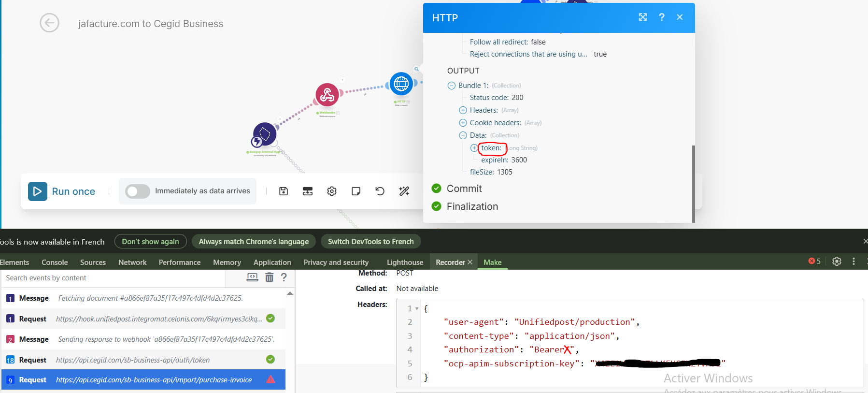
Task: Click the event list scroll-up arrow
Action: point(290,293)
